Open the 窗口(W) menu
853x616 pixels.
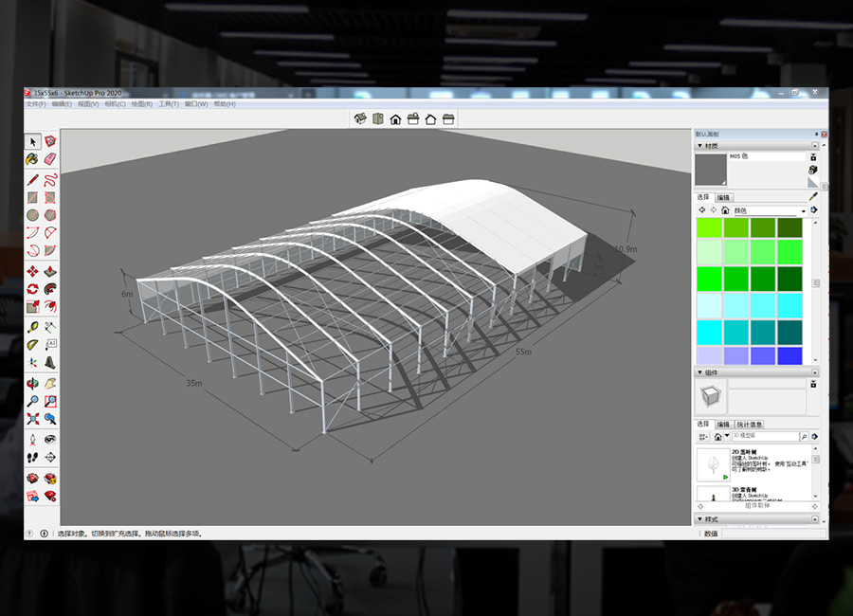click(x=196, y=104)
